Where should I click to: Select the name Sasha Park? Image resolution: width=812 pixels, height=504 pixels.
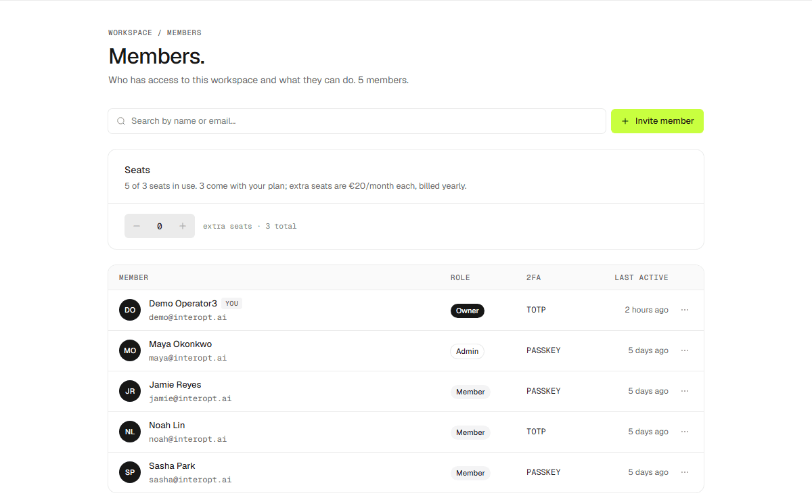(x=172, y=465)
